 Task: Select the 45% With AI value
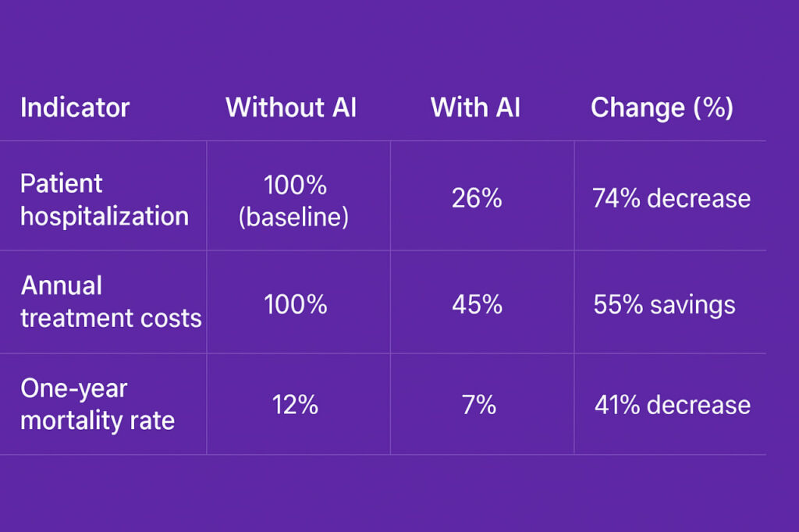pyautogui.click(x=477, y=304)
